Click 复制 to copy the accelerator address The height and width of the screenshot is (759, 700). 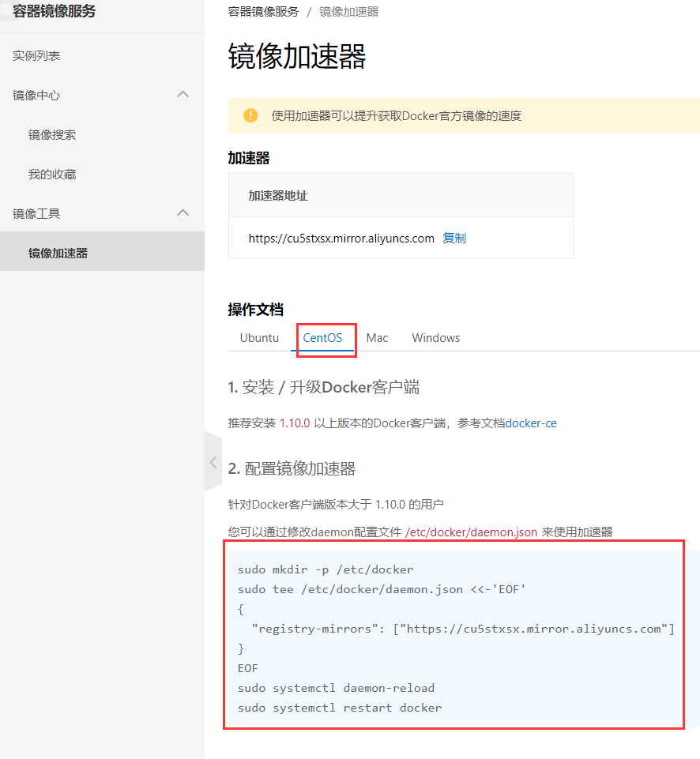[x=454, y=238]
